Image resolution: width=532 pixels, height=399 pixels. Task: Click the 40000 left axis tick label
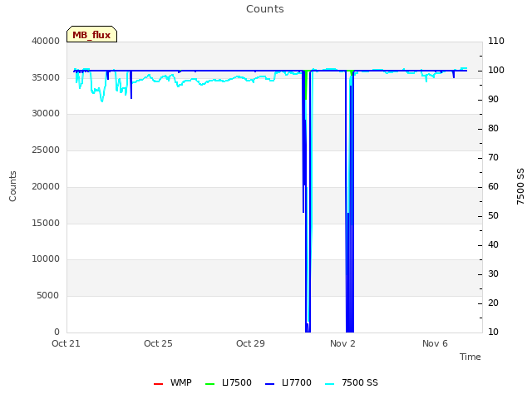[46, 41]
